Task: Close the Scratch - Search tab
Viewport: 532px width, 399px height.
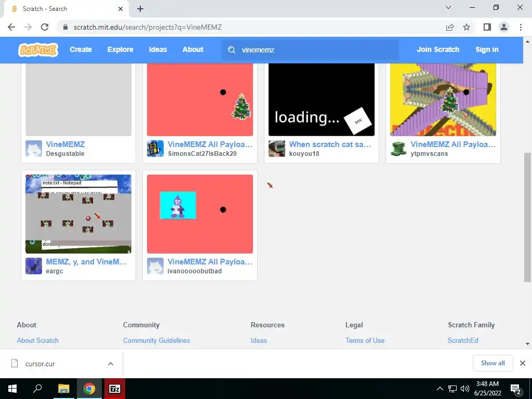Action: pos(121,9)
